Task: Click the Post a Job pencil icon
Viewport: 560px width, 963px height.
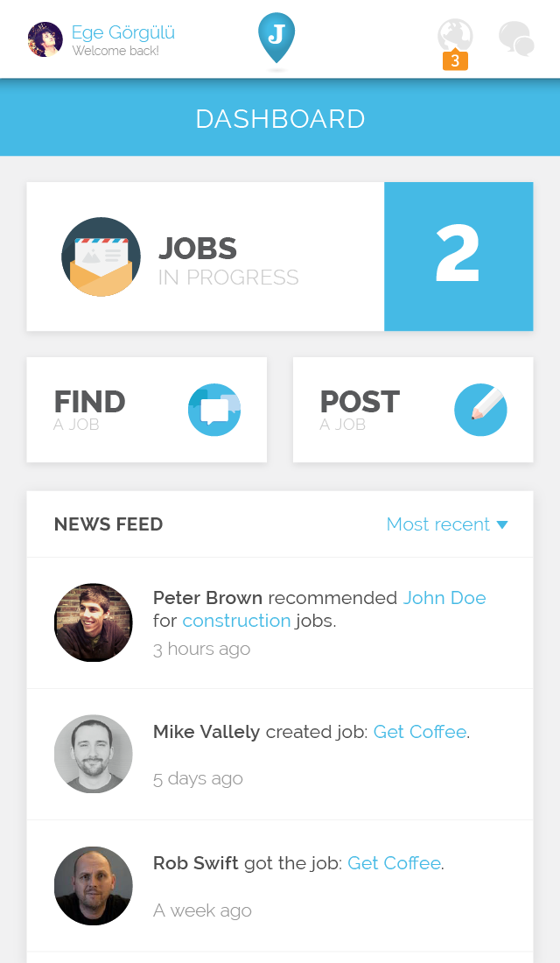Action: 480,410
